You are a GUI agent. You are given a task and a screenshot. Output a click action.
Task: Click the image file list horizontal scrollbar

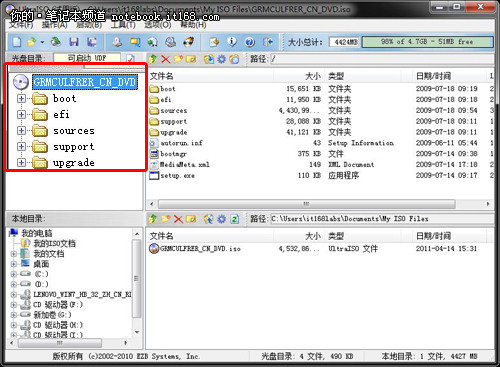click(307, 204)
